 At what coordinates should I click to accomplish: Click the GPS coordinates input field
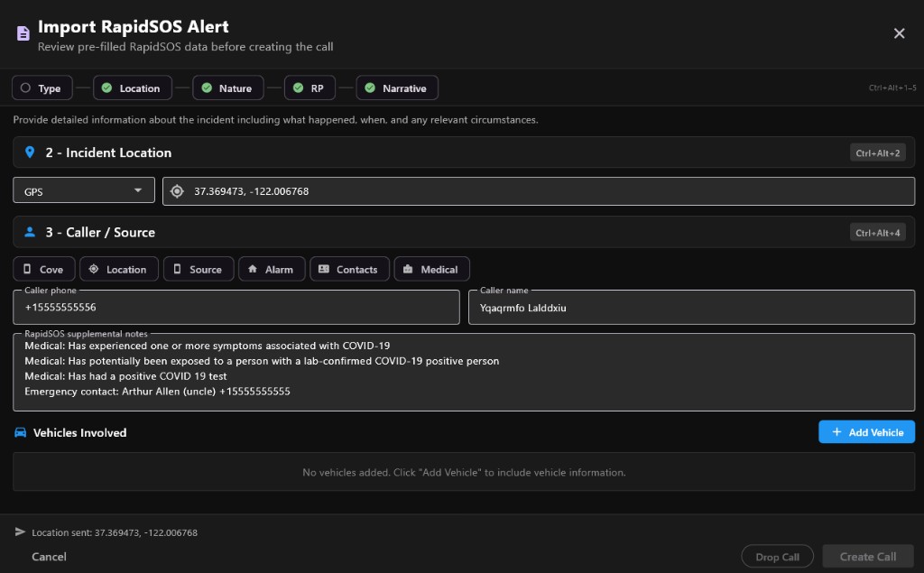pyautogui.click(x=539, y=191)
